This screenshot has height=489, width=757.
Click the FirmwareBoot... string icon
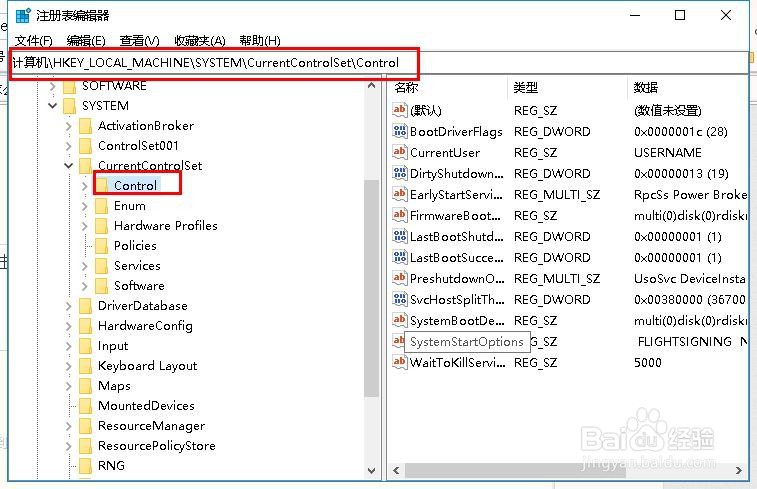click(x=399, y=215)
